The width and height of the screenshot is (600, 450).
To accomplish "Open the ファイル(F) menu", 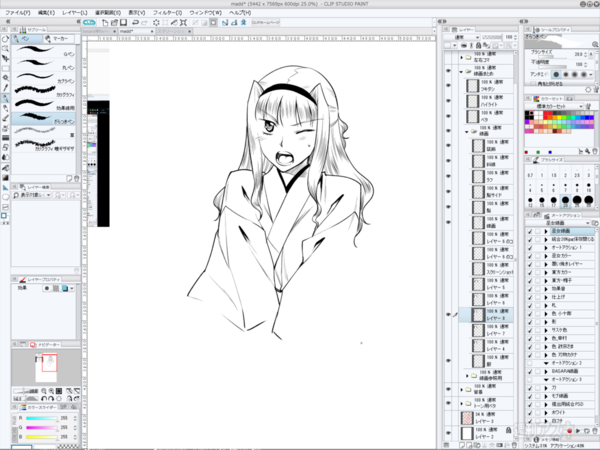I will point(18,13).
